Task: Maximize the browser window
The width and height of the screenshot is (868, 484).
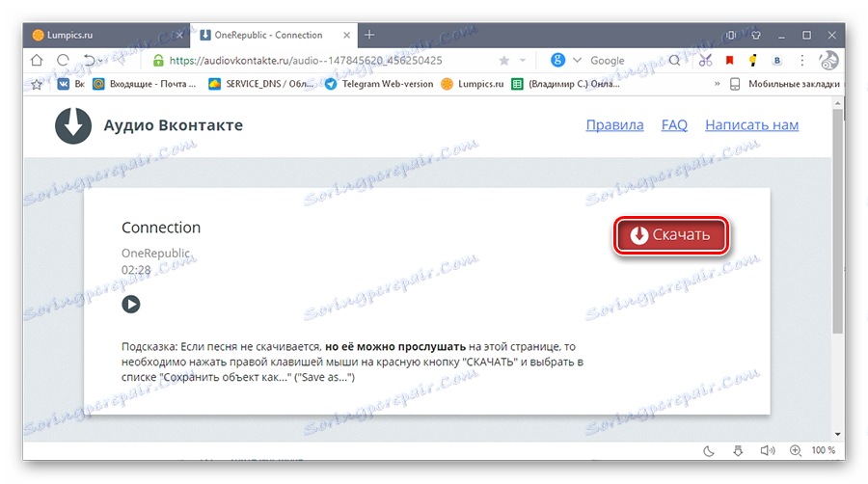Action: pyautogui.click(x=806, y=35)
